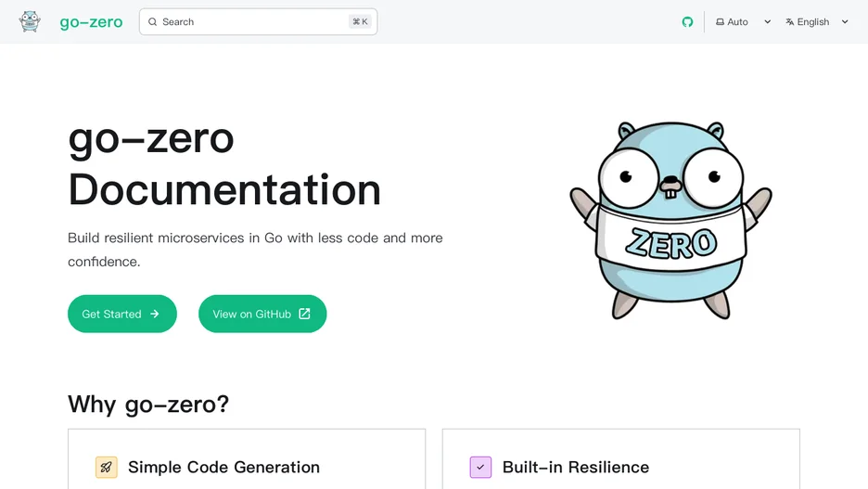Click the go-zero Documentation heading
The height and width of the screenshot is (489, 868).
pyautogui.click(x=224, y=164)
